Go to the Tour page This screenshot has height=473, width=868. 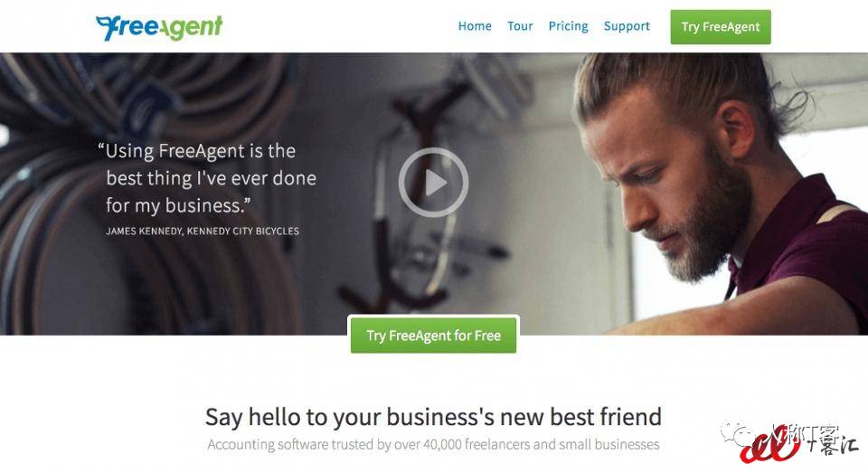pyautogui.click(x=520, y=26)
